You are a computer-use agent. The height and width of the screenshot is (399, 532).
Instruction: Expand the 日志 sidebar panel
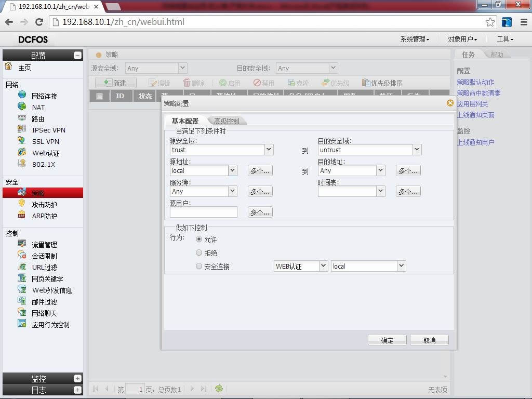(x=78, y=390)
